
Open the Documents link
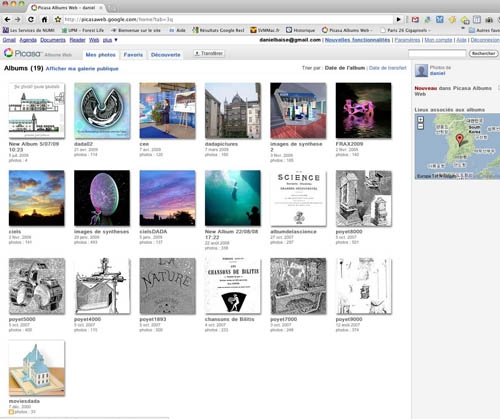pos(53,40)
